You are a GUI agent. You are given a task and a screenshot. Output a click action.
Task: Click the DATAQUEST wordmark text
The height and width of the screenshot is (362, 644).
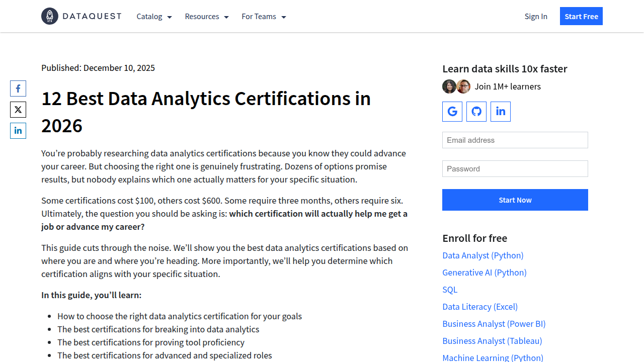click(92, 16)
